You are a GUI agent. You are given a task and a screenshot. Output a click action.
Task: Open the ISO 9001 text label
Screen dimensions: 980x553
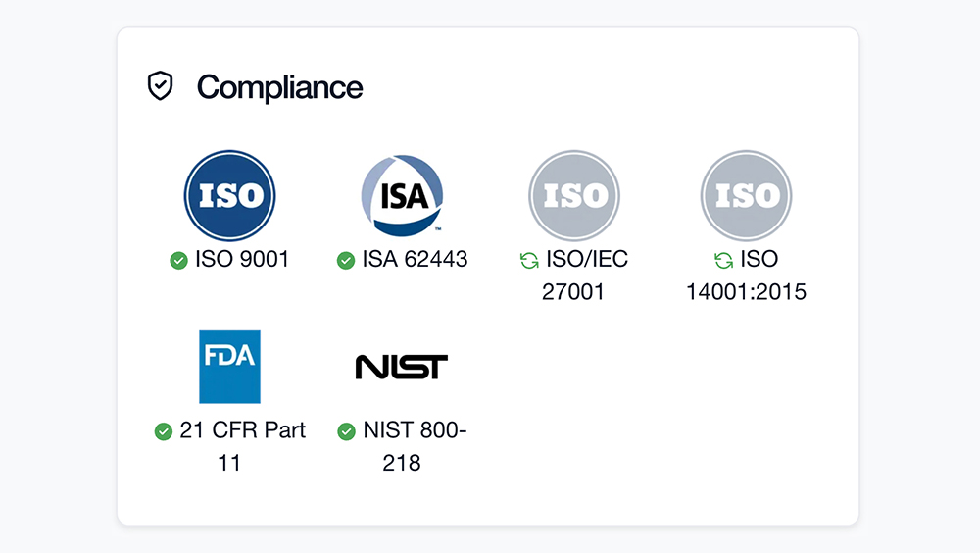(x=242, y=260)
